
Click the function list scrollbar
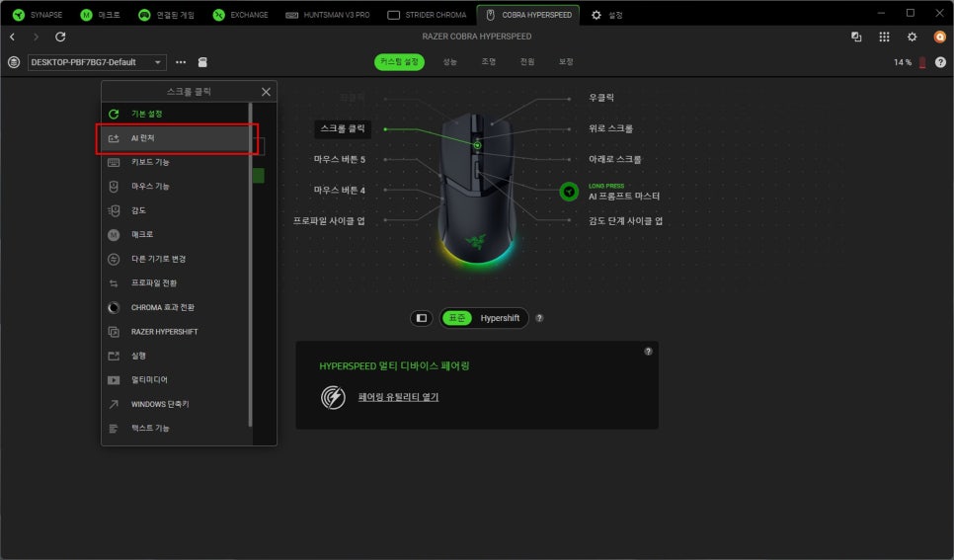tap(250, 265)
